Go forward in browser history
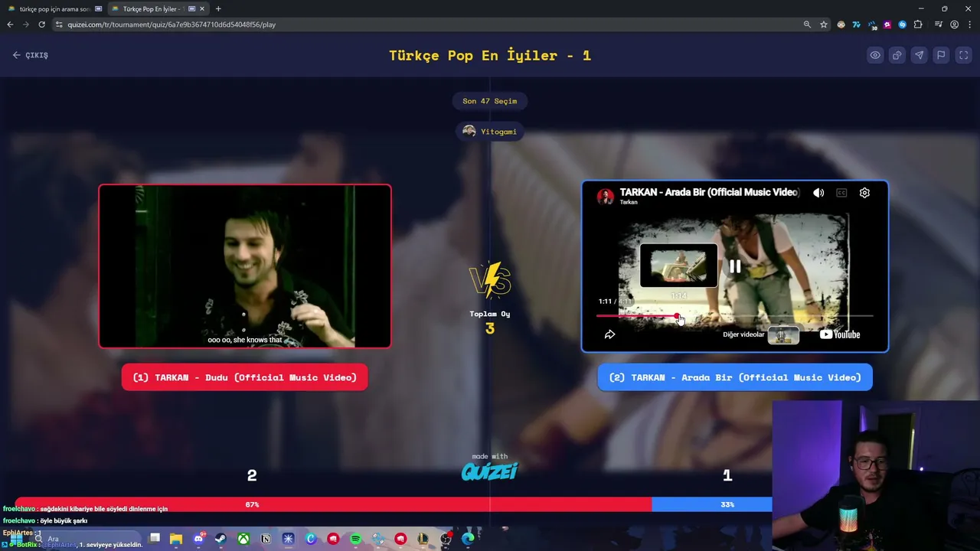Screen dimensions: 980x551 click(25, 24)
